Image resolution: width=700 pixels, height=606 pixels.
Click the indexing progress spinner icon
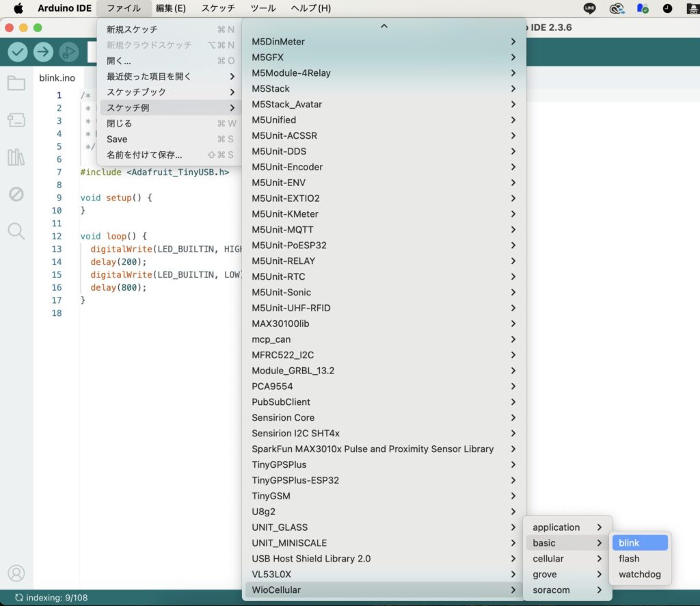(x=18, y=598)
